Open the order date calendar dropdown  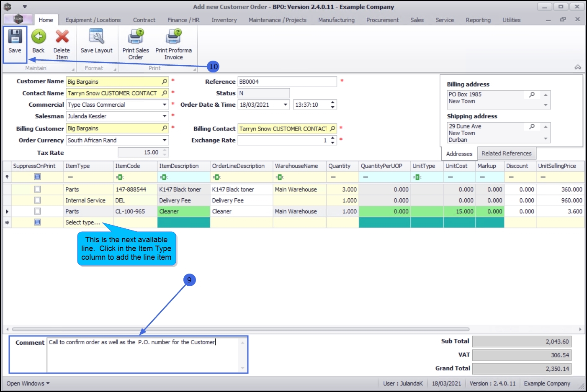(286, 105)
